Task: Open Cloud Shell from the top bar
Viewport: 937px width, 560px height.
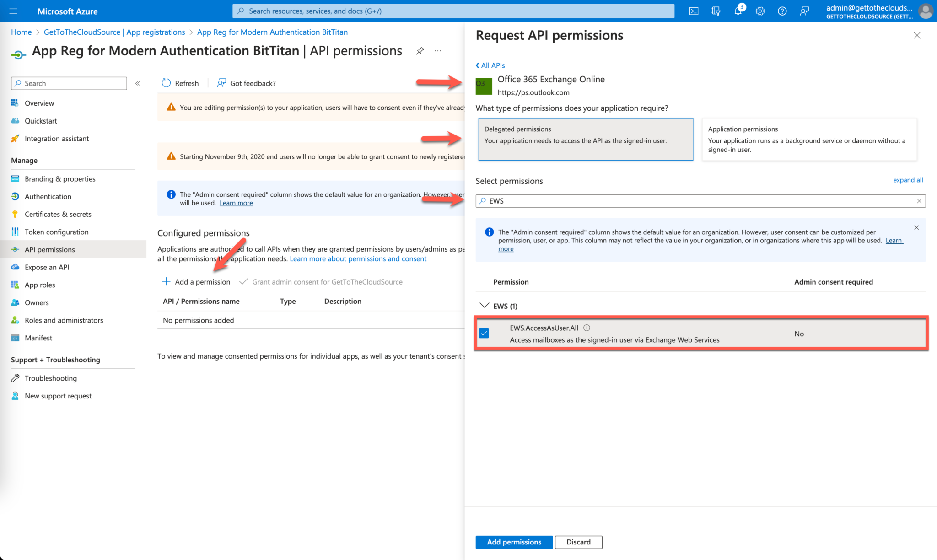Action: point(694,11)
